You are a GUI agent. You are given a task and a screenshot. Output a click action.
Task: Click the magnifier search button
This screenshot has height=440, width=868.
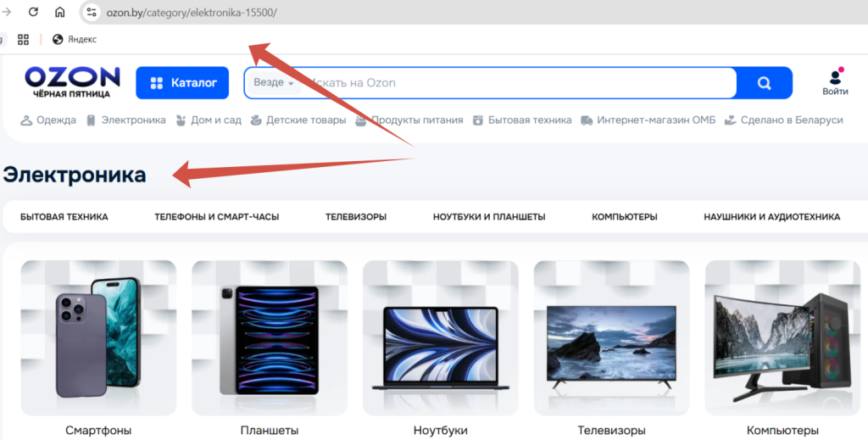[x=764, y=83]
